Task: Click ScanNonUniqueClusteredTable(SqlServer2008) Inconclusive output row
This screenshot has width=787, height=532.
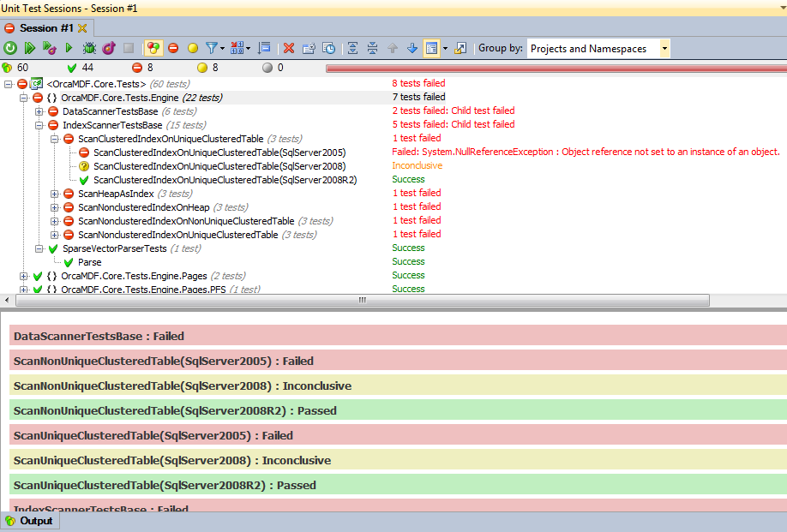Action: pos(398,386)
